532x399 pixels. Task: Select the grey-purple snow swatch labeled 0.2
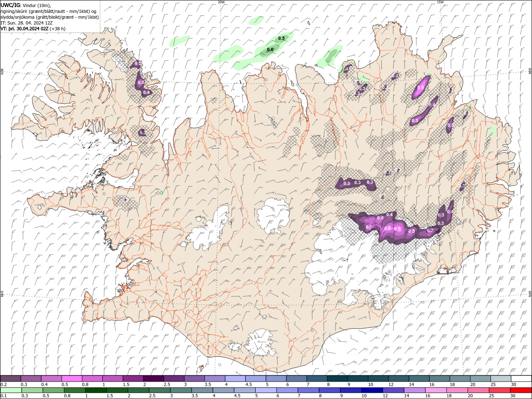10,379
